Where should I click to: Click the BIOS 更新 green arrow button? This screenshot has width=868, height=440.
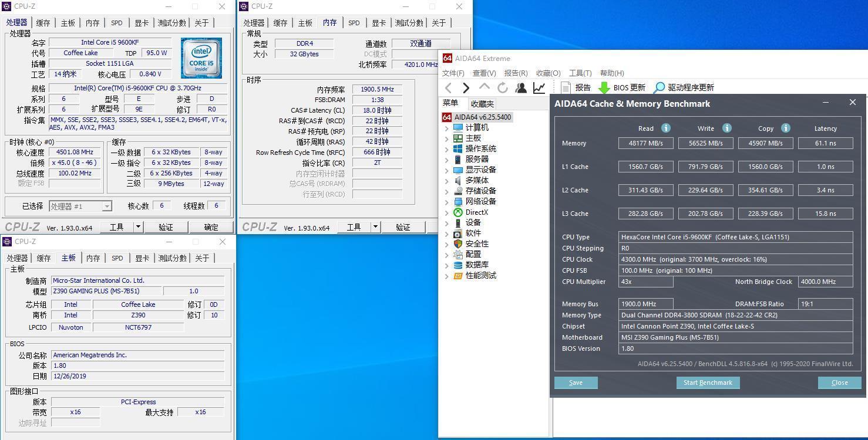(x=621, y=87)
